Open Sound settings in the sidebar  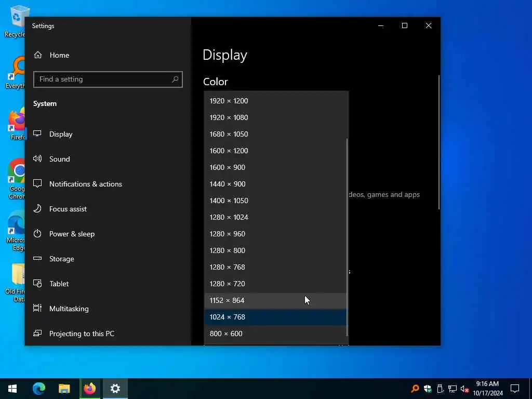pos(108,159)
